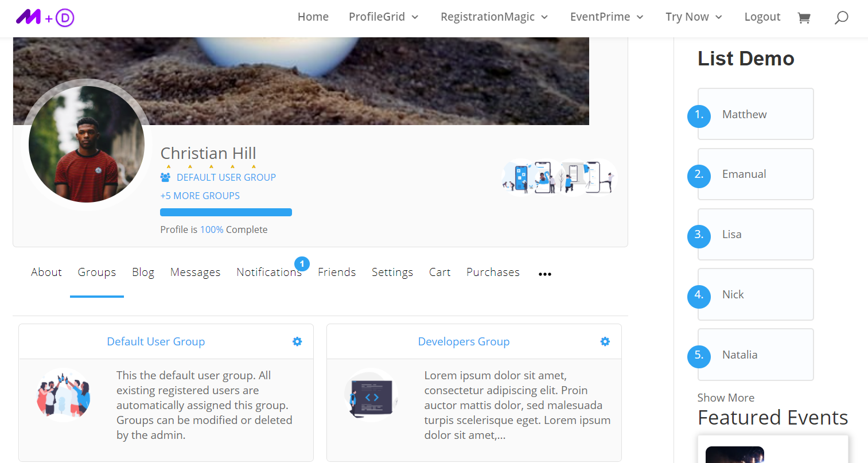868x463 pixels.
Task: Expand the RegistrationMagic dropdown menu
Action: [494, 17]
